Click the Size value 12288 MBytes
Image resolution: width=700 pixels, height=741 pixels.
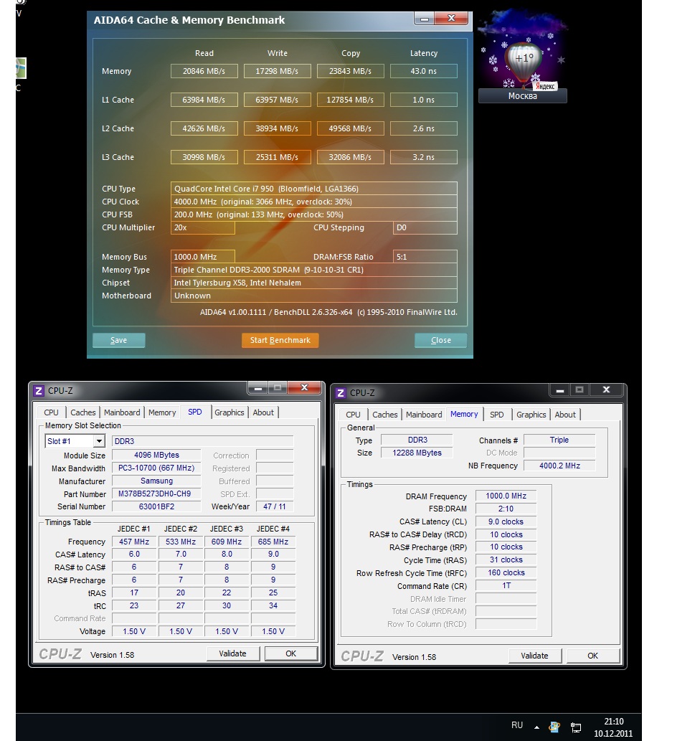coord(417,453)
